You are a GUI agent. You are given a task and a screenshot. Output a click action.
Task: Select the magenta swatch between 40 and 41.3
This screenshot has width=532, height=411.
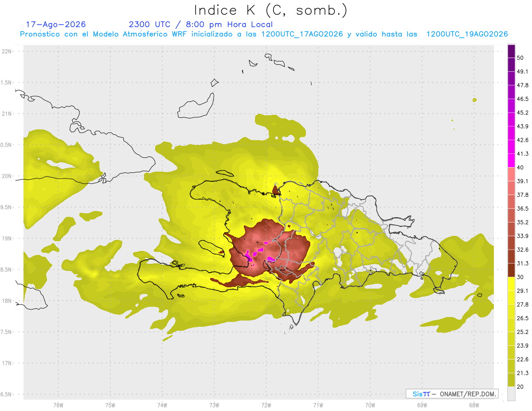point(511,160)
